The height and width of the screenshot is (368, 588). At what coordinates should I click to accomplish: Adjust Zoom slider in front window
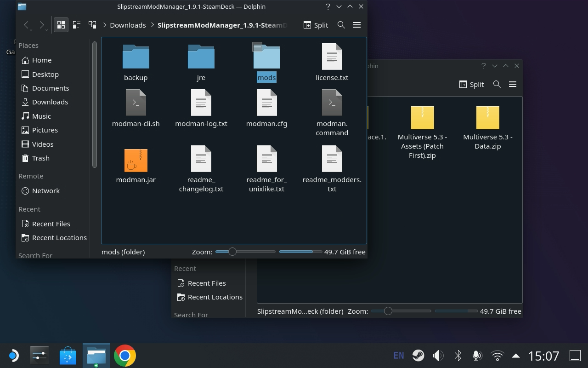[x=245, y=252]
